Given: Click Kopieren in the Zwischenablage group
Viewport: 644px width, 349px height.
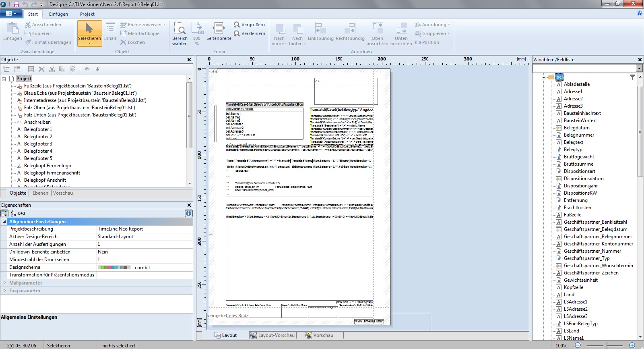Looking at the screenshot, I should (37, 33).
